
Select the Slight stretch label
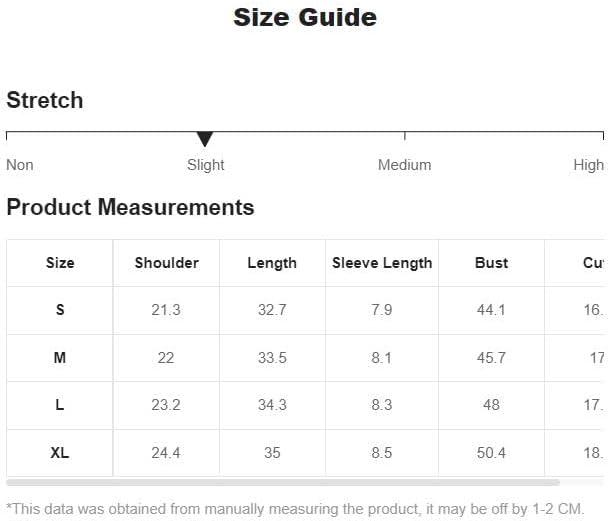205,165
